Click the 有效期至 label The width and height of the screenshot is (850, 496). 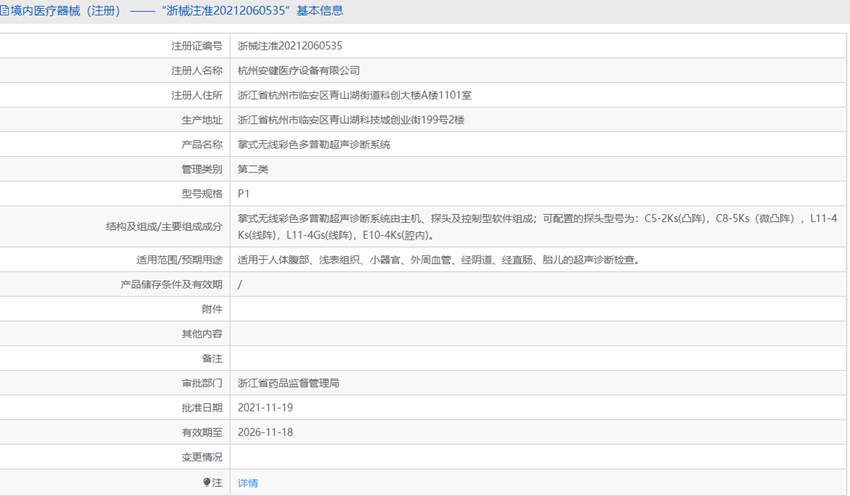click(x=202, y=433)
